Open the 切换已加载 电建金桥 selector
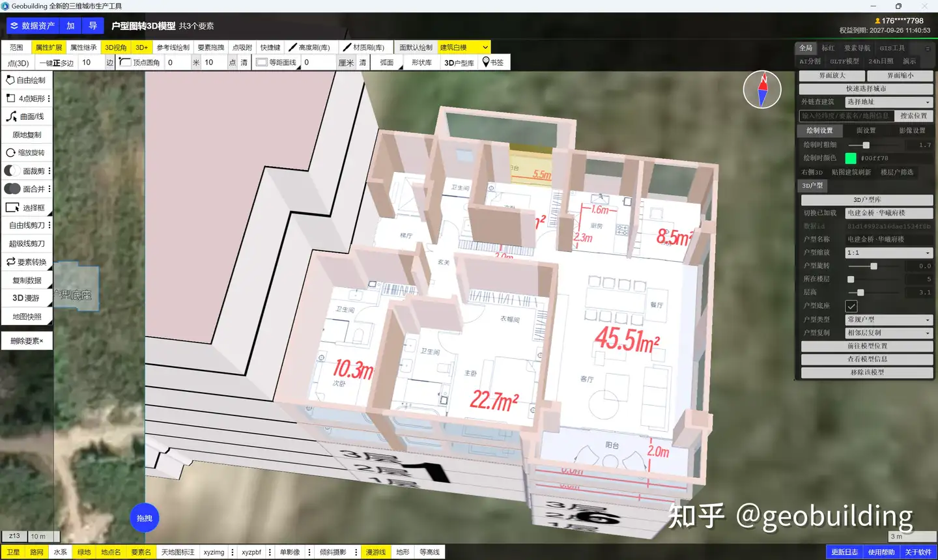The width and height of the screenshot is (938, 560). click(889, 213)
